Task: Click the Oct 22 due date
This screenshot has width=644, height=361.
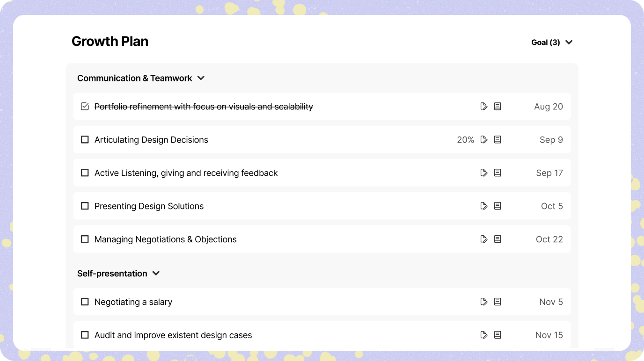Action: [549, 239]
